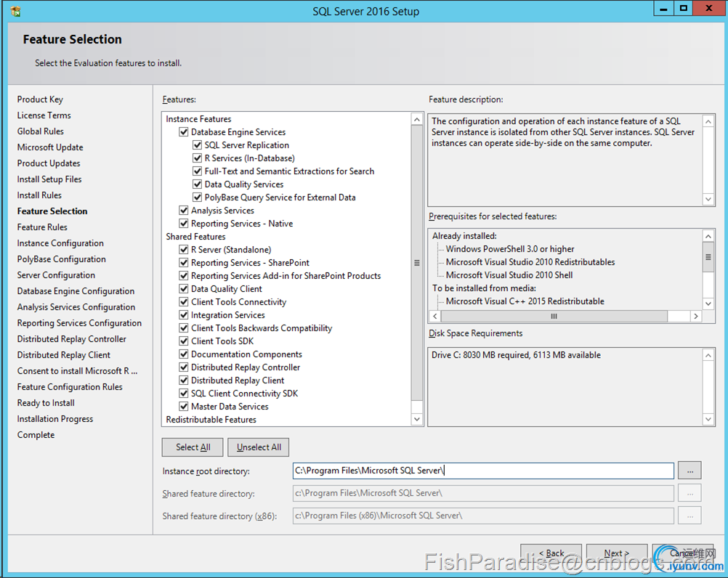
Task: Toggle Distributed Replay Controller feature checkbox
Action: [x=184, y=367]
